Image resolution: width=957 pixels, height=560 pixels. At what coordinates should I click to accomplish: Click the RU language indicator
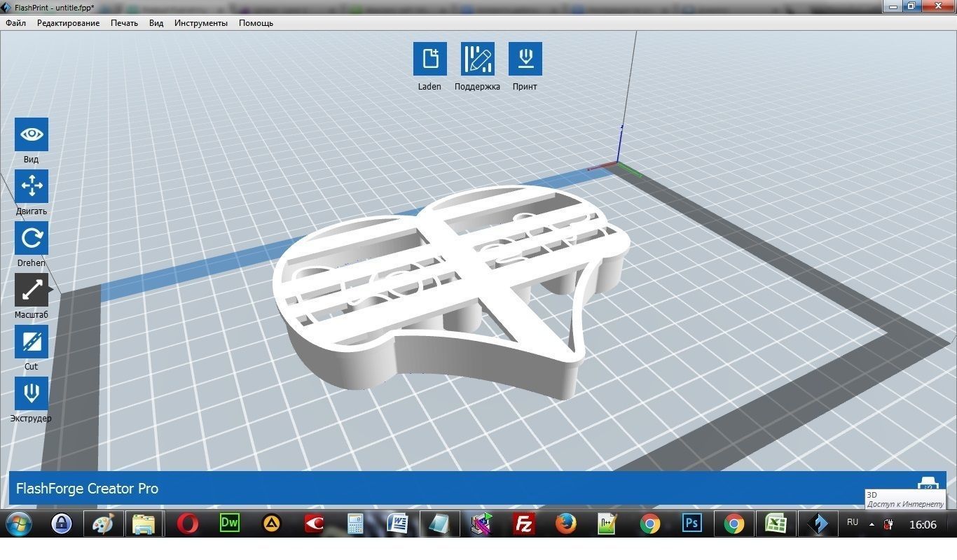click(x=853, y=522)
